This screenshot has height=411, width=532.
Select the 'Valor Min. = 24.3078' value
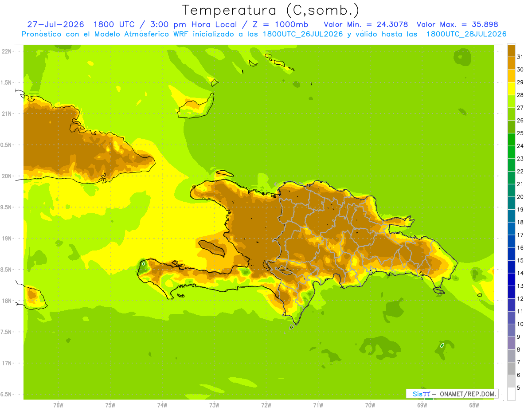point(366,24)
